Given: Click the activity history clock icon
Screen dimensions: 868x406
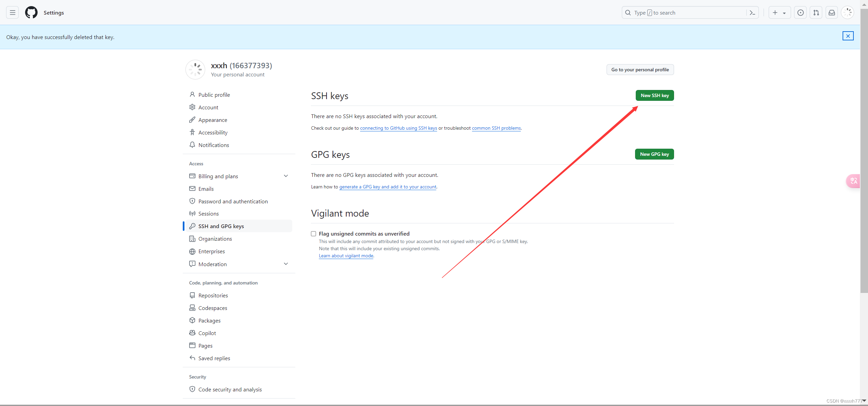Looking at the screenshot, I should pyautogui.click(x=801, y=12).
